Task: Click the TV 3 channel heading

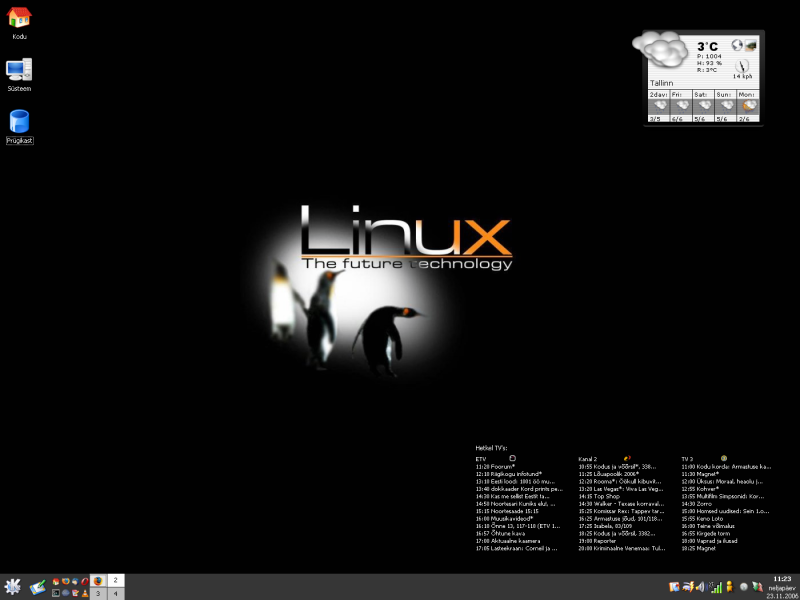Action: click(x=687, y=459)
